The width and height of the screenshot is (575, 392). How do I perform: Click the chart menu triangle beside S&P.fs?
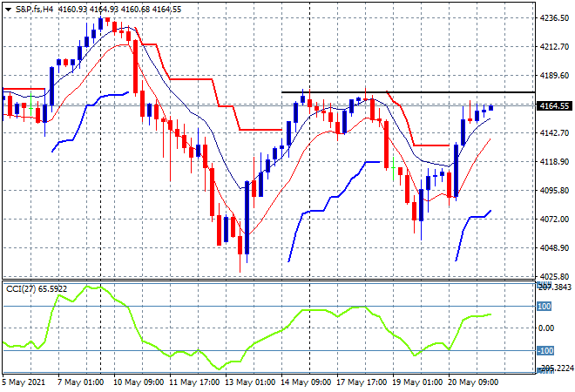click(8, 10)
